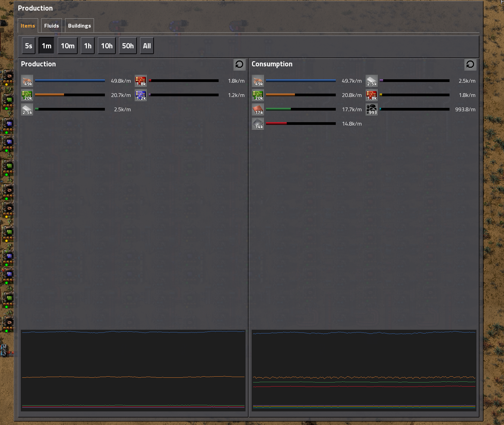Select blue processing unit icon in Production
The image size is (504, 425).
click(x=141, y=95)
